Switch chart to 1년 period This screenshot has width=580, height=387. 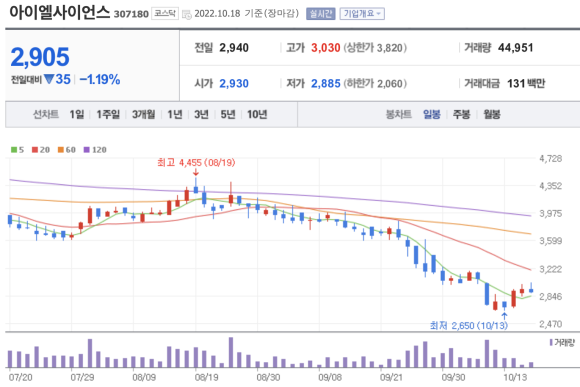(x=175, y=114)
